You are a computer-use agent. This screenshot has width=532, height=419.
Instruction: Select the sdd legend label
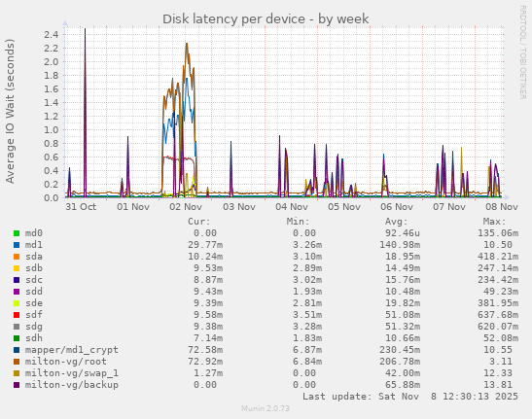pos(34,292)
